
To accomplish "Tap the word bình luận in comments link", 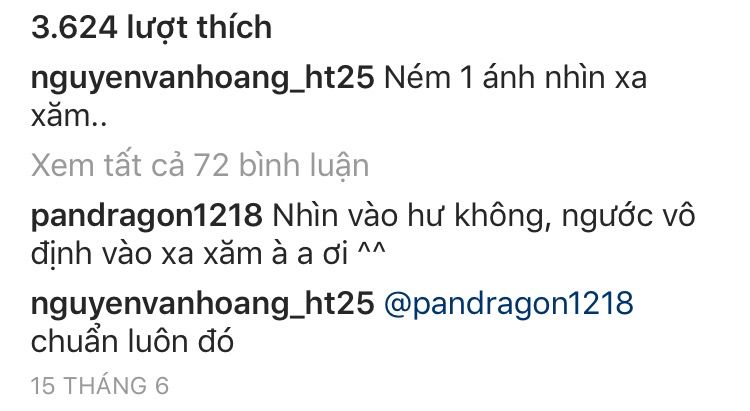I will (304, 167).
